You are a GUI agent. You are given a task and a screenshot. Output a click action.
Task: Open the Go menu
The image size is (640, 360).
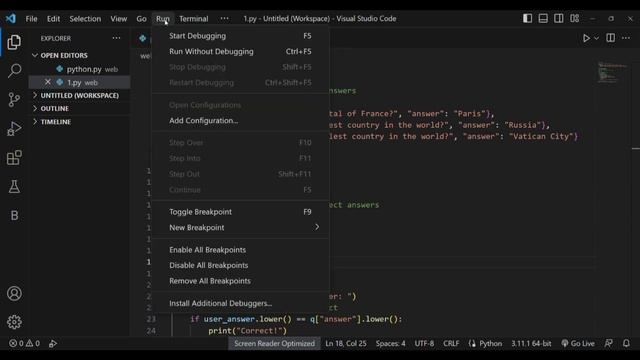[141, 18]
